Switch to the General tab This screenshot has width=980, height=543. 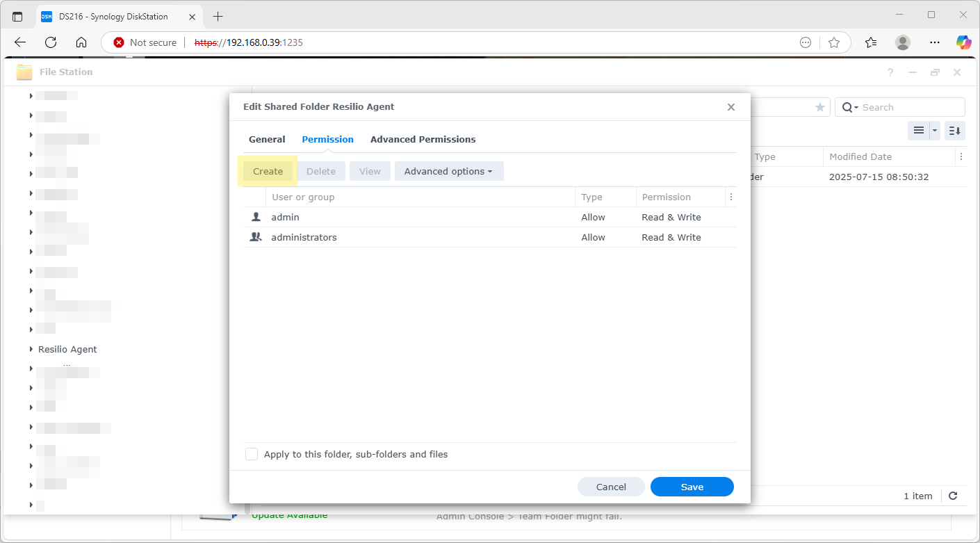coord(267,139)
